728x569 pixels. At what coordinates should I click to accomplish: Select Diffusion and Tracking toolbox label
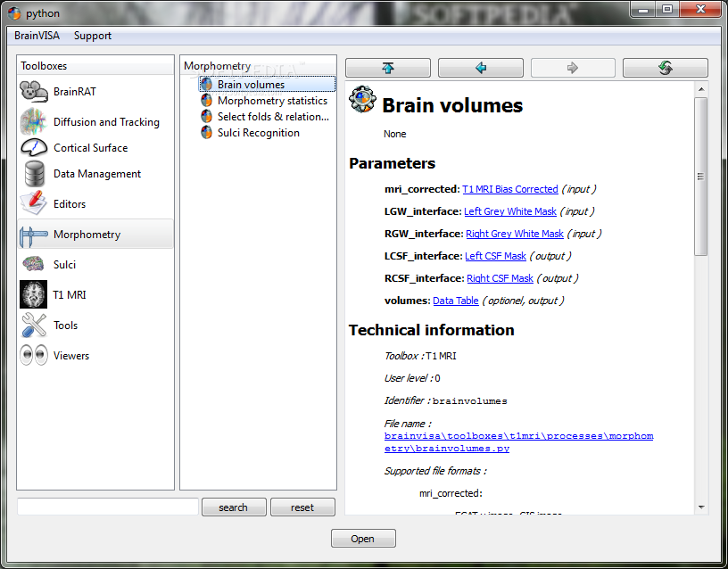pos(106,121)
